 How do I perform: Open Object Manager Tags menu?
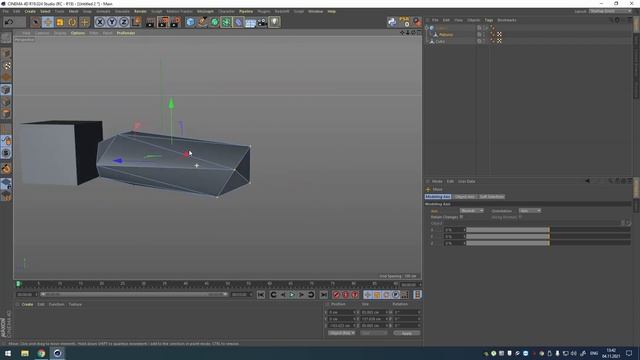pos(489,20)
